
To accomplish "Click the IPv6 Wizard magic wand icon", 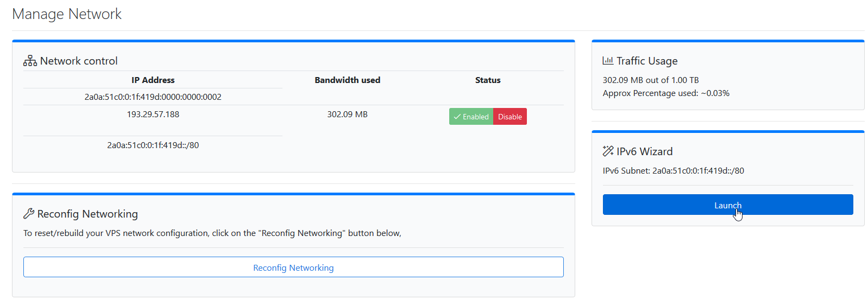I will (x=608, y=151).
